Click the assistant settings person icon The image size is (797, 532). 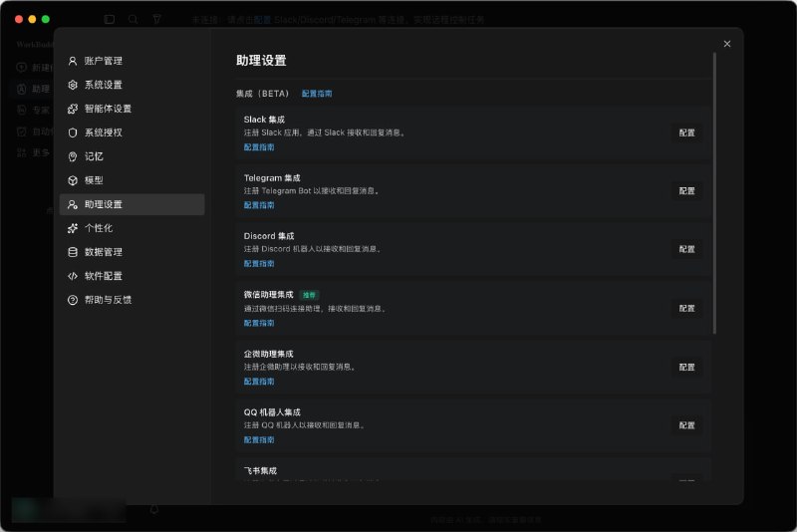(73, 204)
